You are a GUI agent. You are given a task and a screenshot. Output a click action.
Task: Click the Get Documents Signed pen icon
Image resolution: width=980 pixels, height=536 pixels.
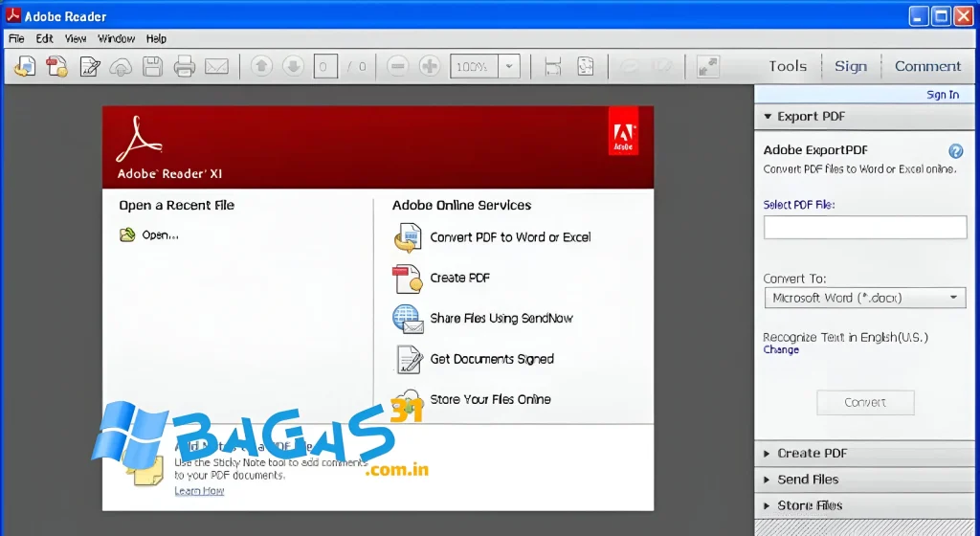pyautogui.click(x=409, y=359)
